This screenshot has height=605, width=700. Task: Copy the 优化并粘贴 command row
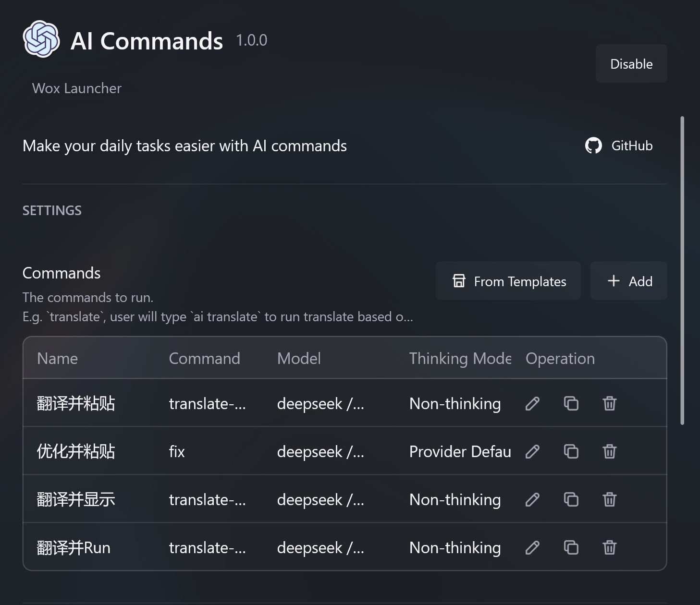pos(571,451)
